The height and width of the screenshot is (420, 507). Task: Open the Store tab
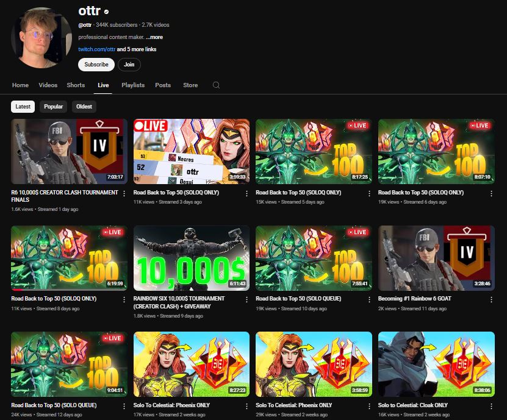tap(190, 85)
